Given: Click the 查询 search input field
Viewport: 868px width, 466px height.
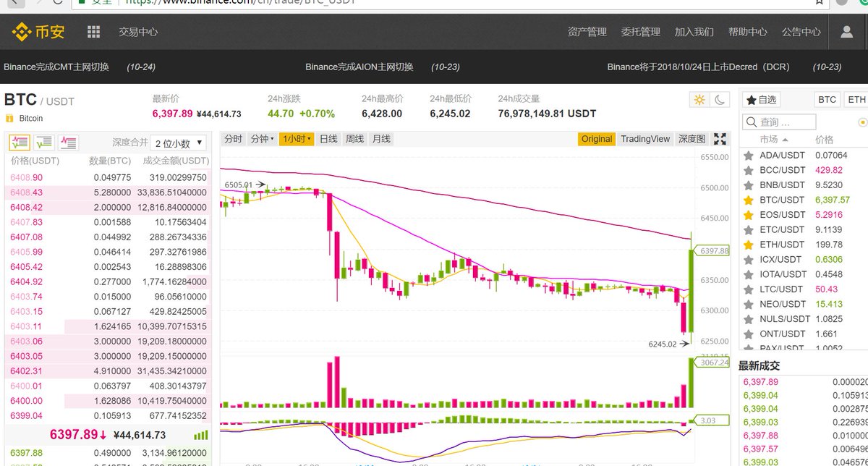Looking at the screenshot, I should pos(778,122).
